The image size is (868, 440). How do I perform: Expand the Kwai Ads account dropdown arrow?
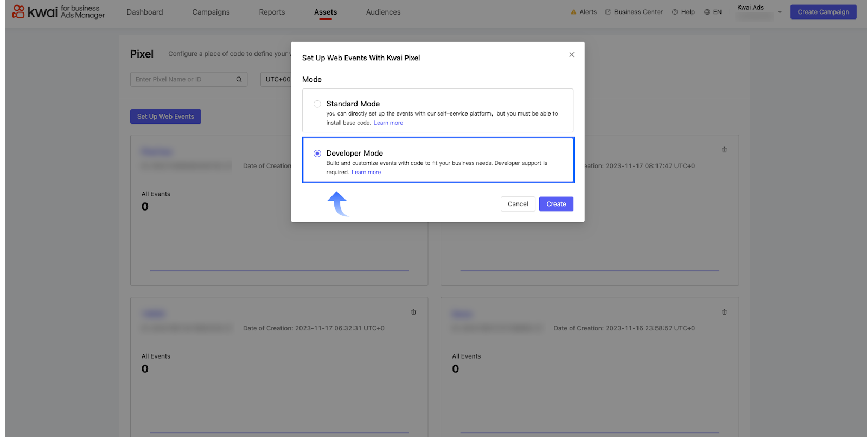[x=780, y=12]
